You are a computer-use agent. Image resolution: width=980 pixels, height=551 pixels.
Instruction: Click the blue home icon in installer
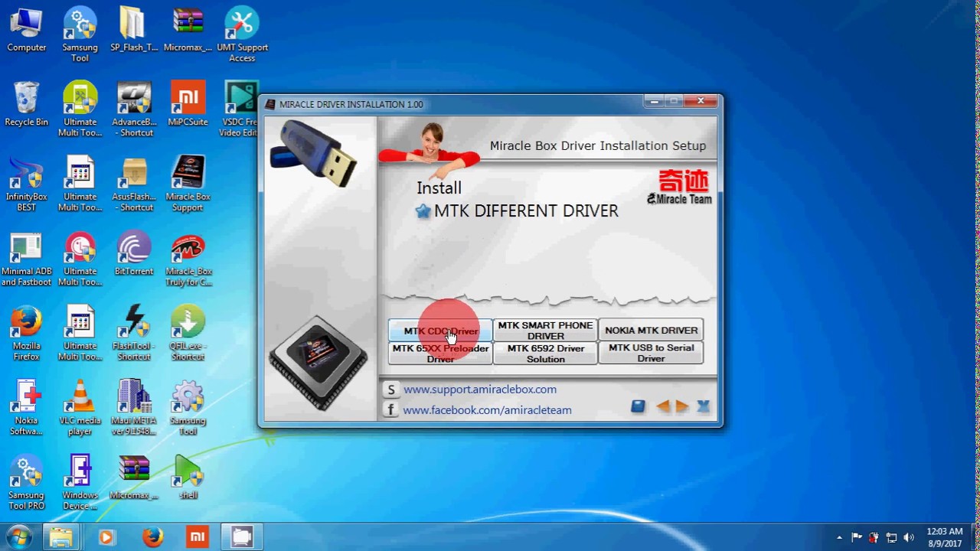point(638,406)
